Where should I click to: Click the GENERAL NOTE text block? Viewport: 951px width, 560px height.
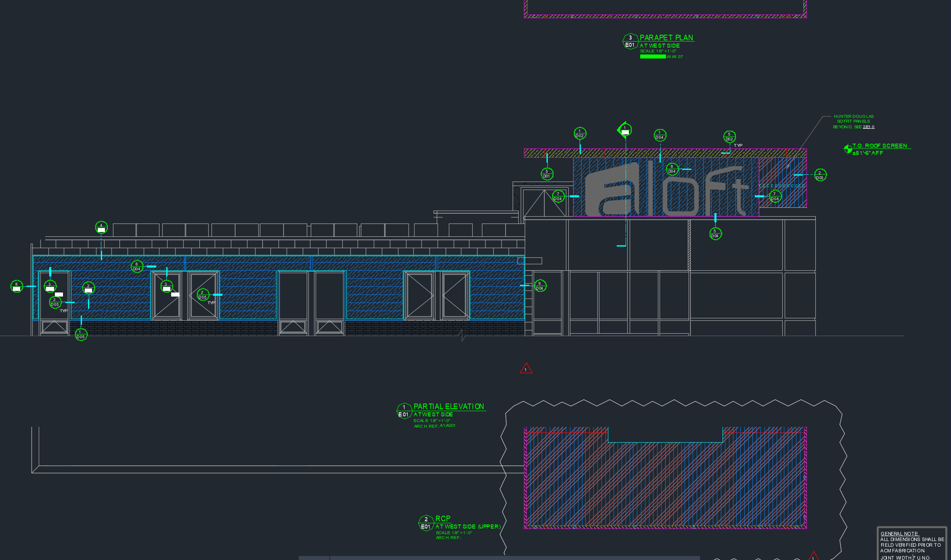pyautogui.click(x=911, y=545)
